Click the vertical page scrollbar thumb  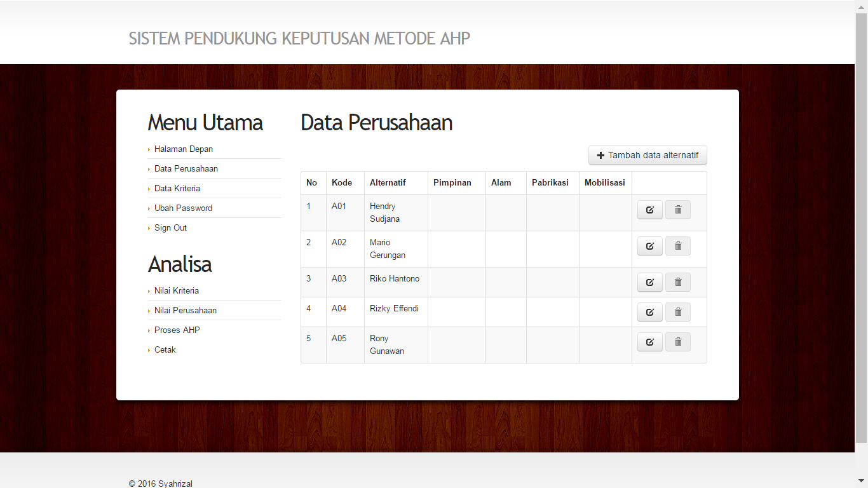coord(861,228)
